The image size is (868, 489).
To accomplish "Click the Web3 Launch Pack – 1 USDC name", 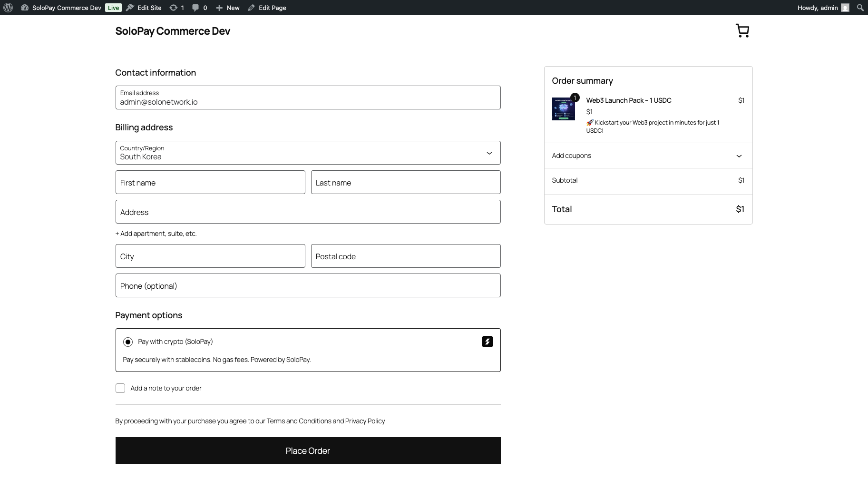I will point(629,100).
